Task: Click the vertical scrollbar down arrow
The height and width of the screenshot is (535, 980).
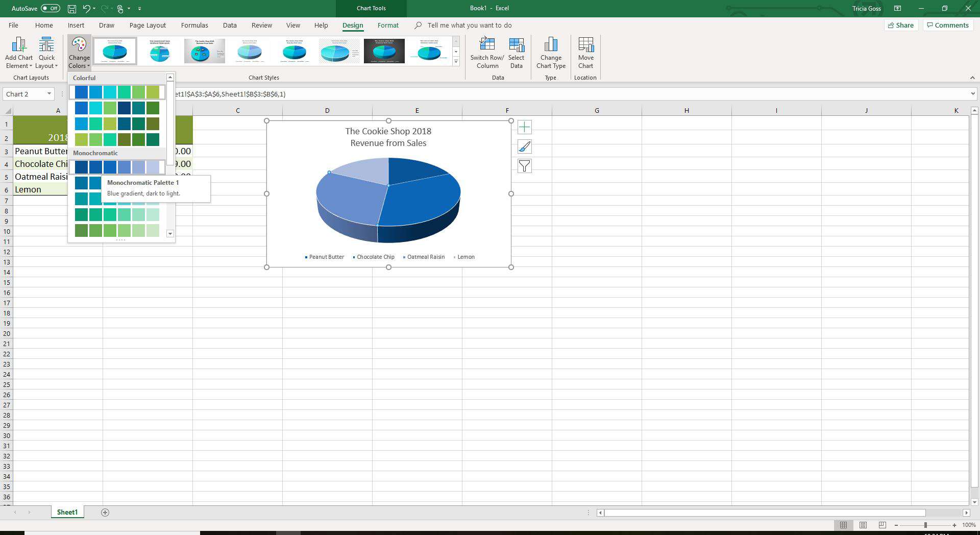Action: [x=974, y=502]
